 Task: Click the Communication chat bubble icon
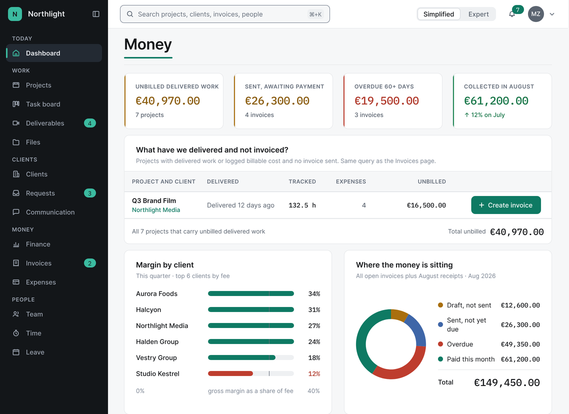click(x=16, y=212)
